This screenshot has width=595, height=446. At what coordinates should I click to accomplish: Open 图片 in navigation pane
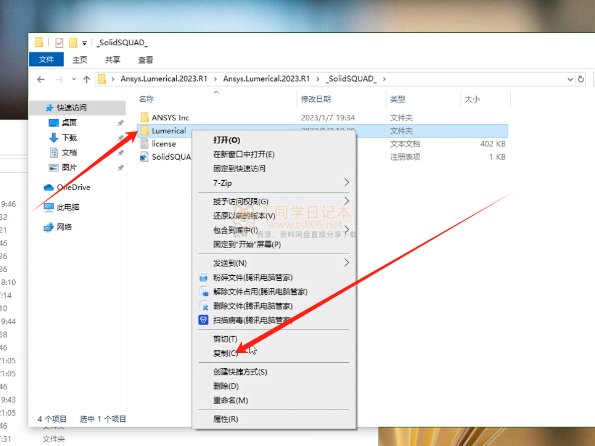(69, 167)
